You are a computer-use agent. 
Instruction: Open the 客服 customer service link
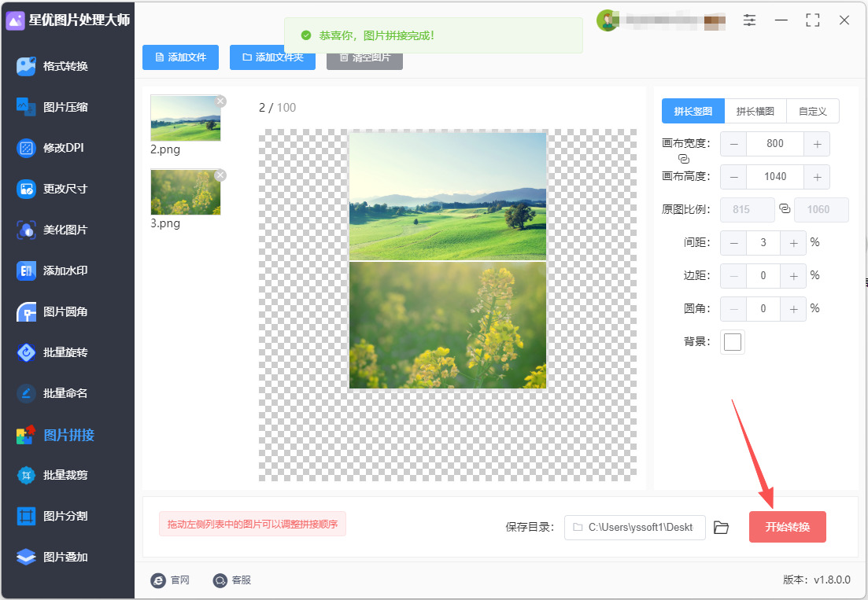point(232,580)
